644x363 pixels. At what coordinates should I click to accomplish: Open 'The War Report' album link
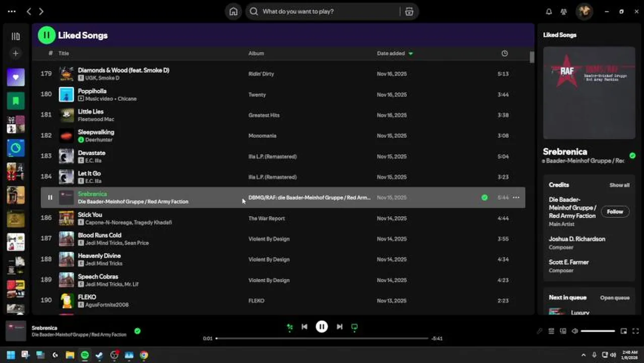click(267, 218)
